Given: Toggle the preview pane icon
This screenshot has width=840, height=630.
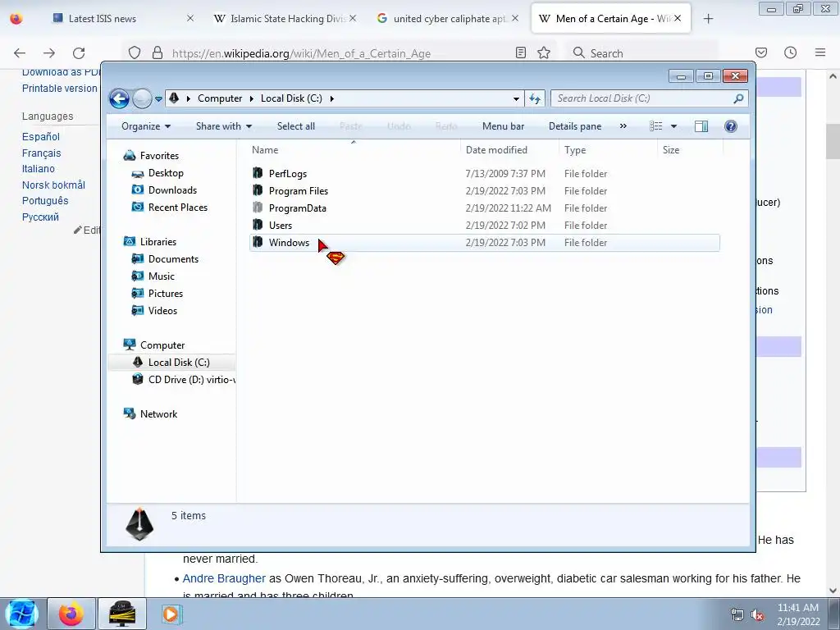Looking at the screenshot, I should (701, 126).
